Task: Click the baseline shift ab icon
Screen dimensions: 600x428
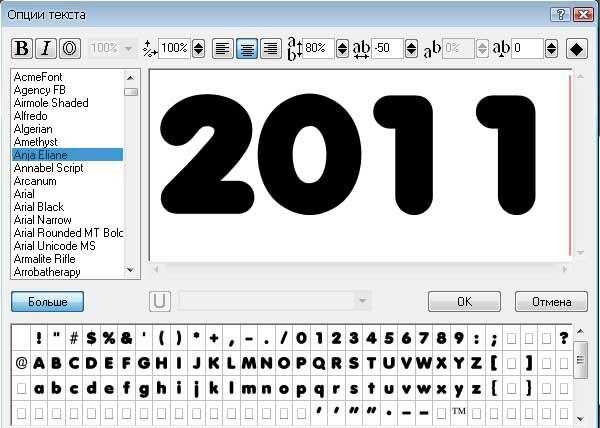Action: pyautogui.click(x=501, y=49)
